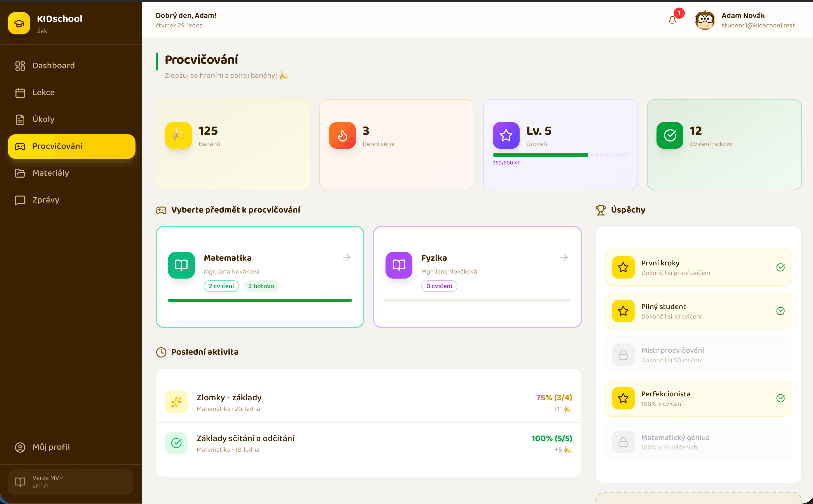The height and width of the screenshot is (504, 813).
Task: Click the Pilný student completed checkmark
Action: 780,311
